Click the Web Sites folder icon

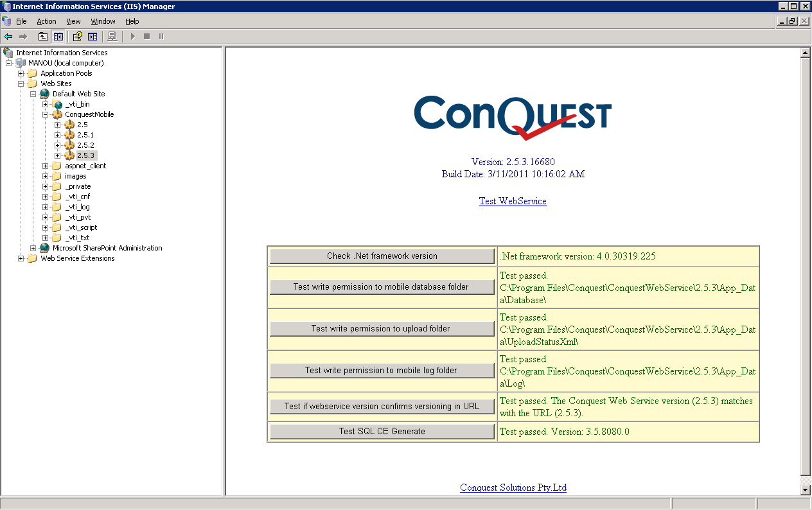[x=33, y=84]
